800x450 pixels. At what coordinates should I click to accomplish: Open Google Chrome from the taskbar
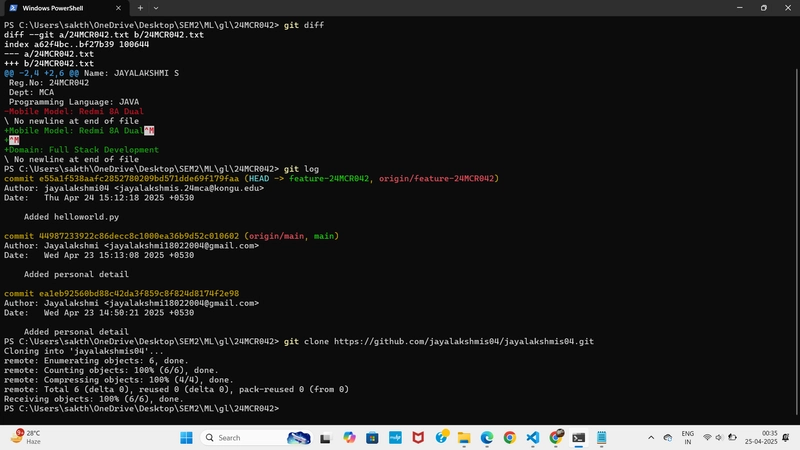tap(510, 438)
